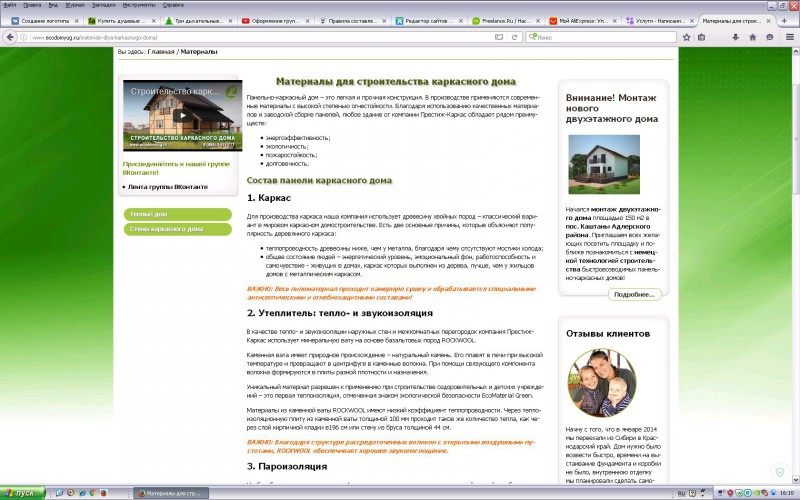This screenshot has height=500, width=800.
Task: Open the Справка menu
Action: pos(173,5)
